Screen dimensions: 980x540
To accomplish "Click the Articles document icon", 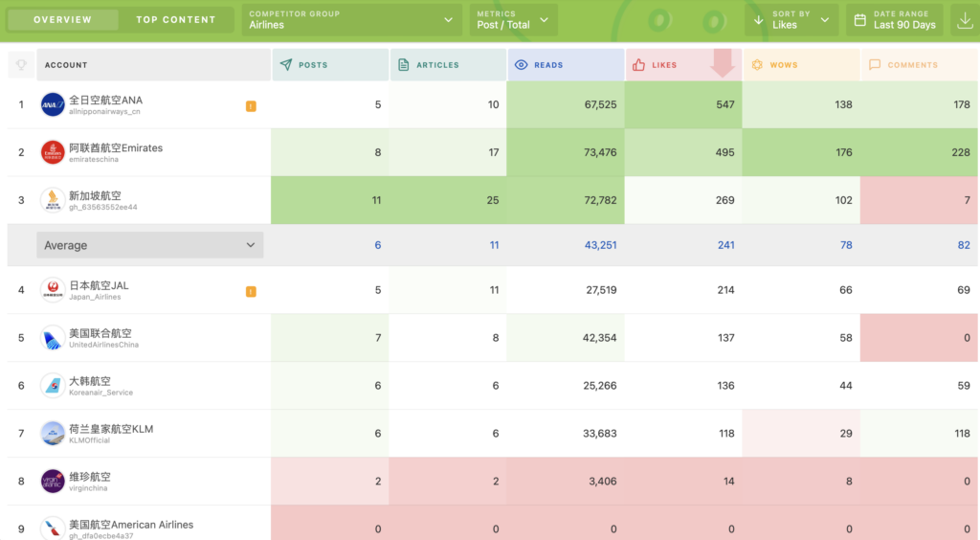I will coord(404,64).
